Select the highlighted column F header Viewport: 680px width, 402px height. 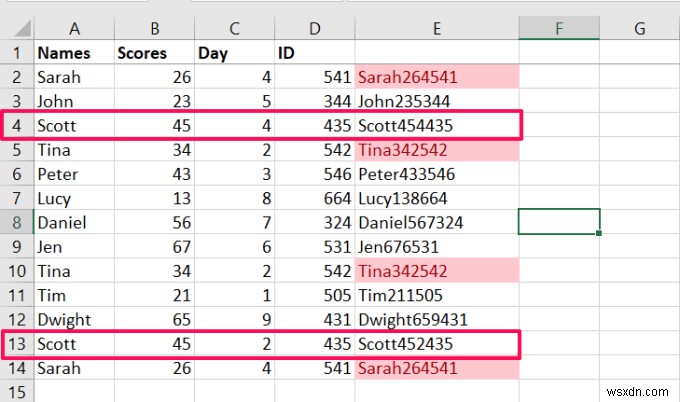(x=558, y=28)
